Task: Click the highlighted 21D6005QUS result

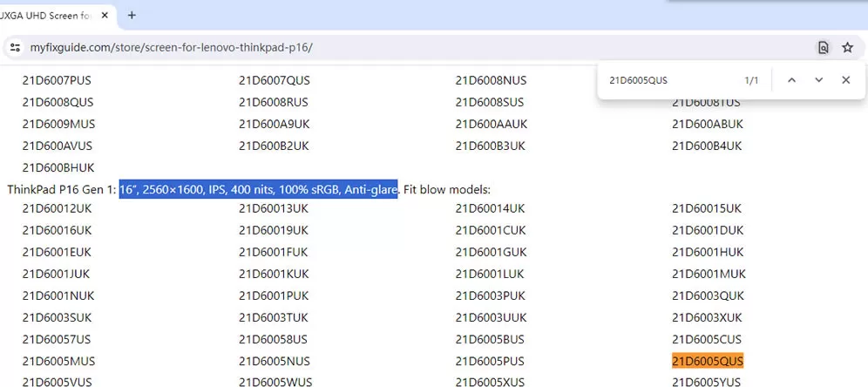Action: 708,362
